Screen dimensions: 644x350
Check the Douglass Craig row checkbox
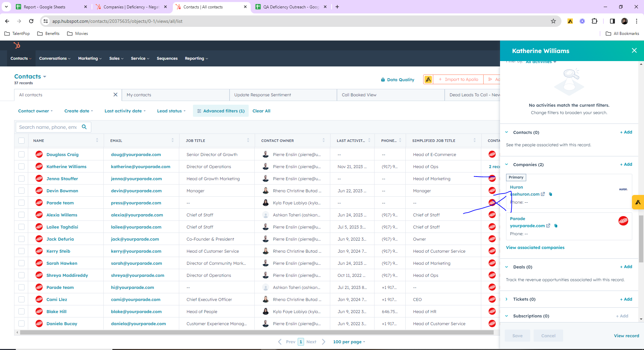[21, 154]
